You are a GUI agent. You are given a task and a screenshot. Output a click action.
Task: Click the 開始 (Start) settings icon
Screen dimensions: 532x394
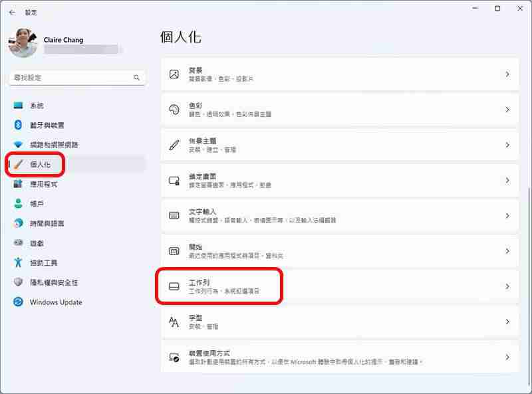pos(174,251)
